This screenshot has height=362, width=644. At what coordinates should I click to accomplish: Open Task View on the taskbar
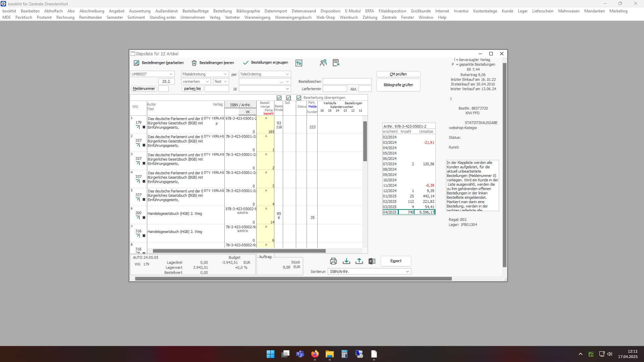point(285,354)
